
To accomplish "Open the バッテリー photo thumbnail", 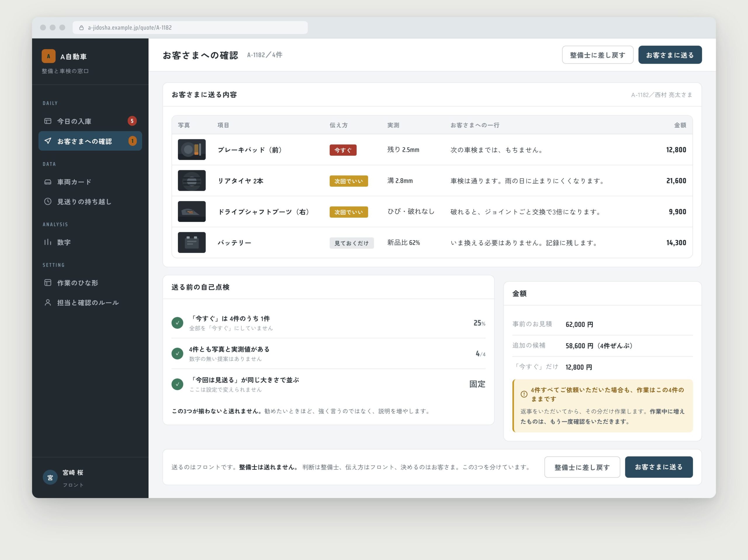I will point(192,242).
